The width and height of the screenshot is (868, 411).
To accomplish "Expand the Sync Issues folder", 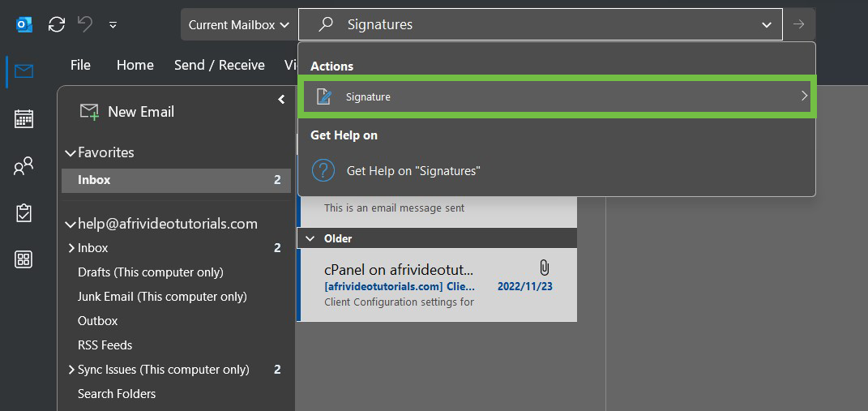I will pos(71,370).
